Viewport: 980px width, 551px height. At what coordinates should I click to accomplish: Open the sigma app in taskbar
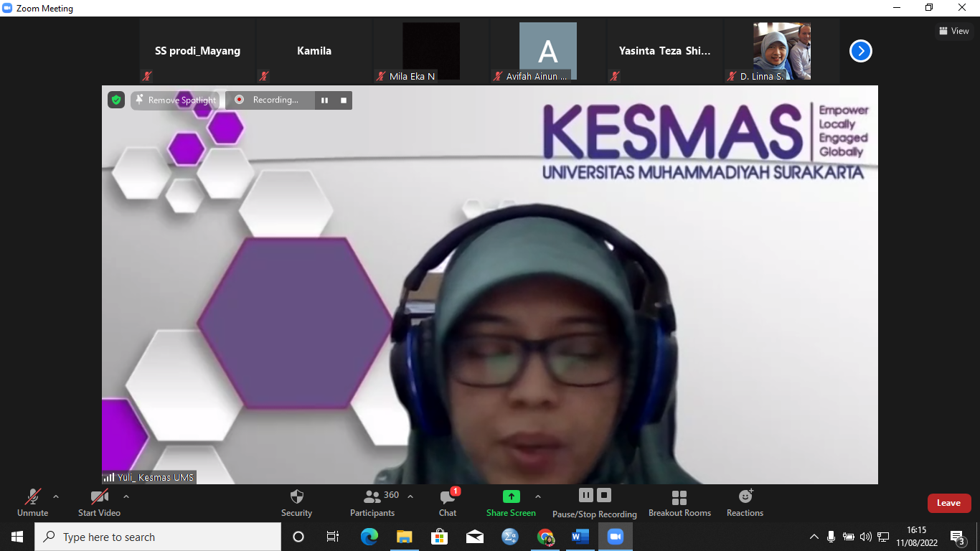tap(510, 537)
